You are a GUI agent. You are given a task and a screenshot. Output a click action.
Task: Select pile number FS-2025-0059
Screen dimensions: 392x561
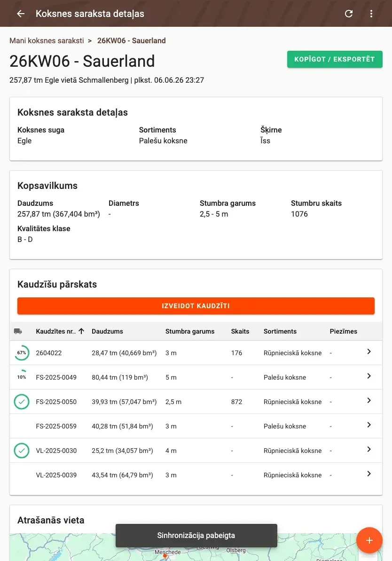click(x=56, y=426)
